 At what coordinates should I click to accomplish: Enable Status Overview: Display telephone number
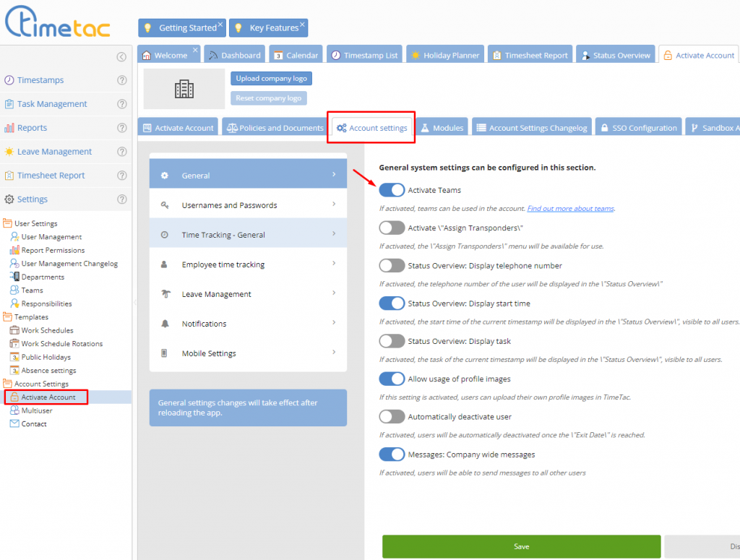(392, 266)
